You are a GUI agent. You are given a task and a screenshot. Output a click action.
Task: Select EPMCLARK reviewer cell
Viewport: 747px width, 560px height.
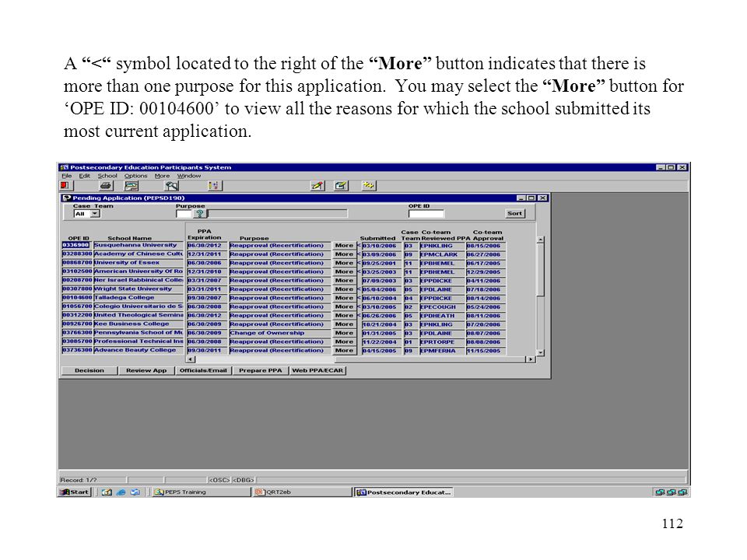pyautogui.click(x=442, y=254)
